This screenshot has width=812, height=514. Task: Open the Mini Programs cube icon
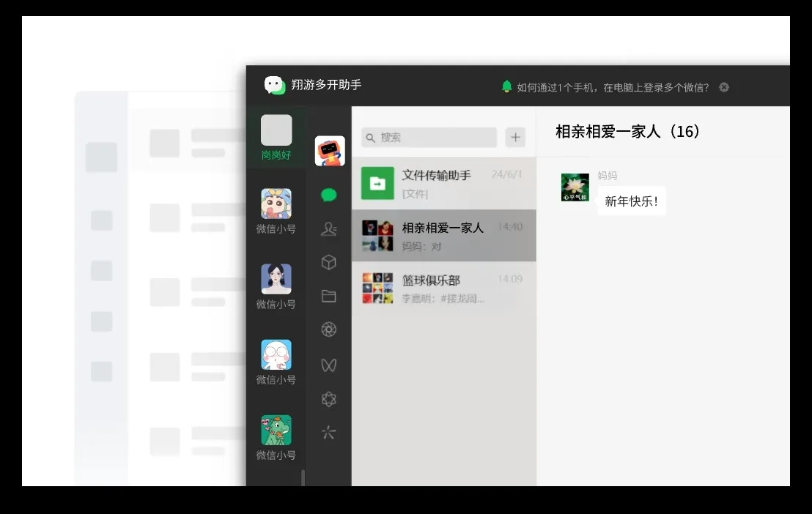click(328, 261)
